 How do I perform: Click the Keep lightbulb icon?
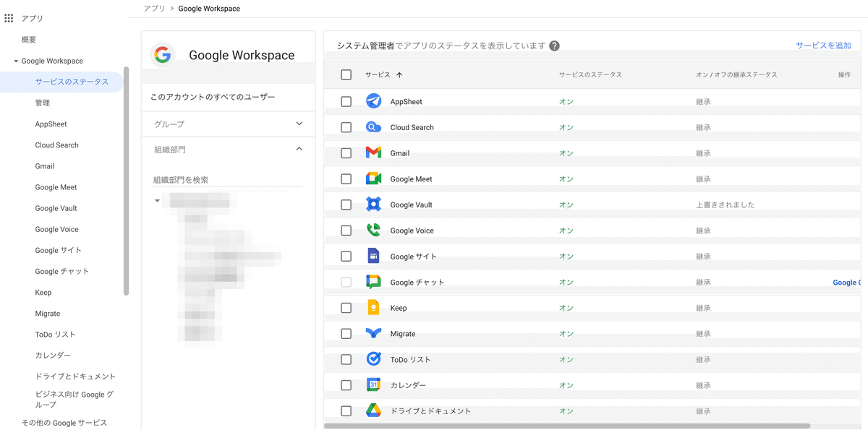[x=373, y=308]
